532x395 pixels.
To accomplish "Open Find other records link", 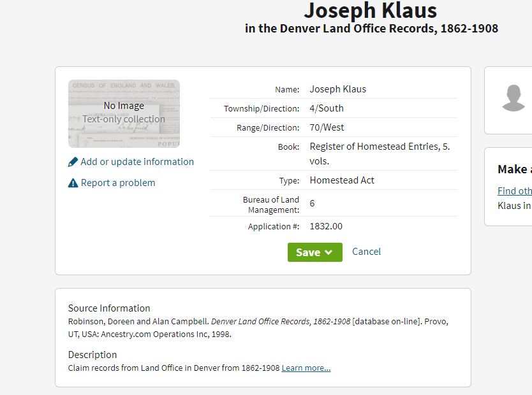I will 515,191.
